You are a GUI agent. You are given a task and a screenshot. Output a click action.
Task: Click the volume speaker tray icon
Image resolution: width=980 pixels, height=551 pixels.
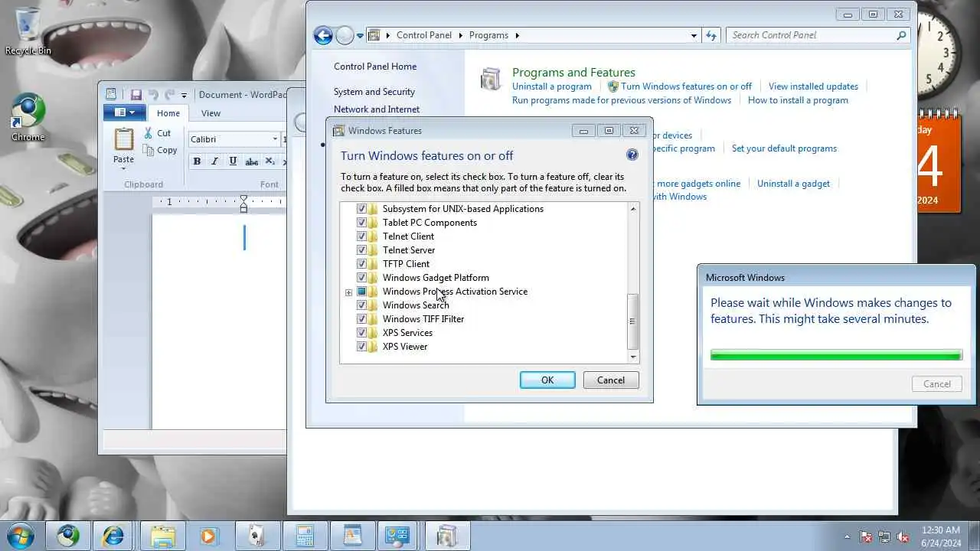pos(903,537)
